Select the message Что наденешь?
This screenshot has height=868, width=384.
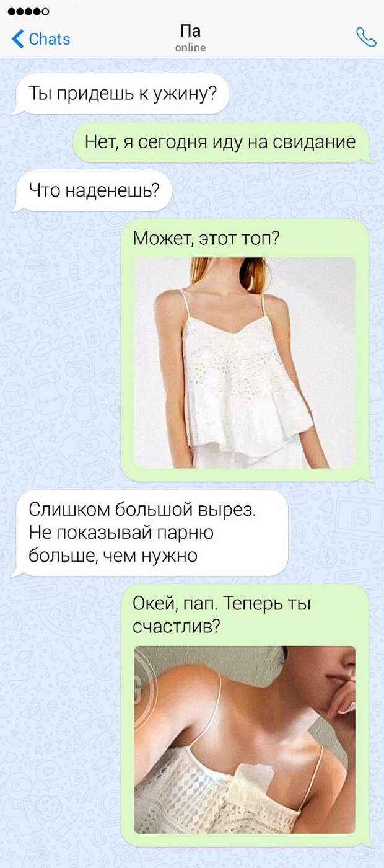click(92, 191)
